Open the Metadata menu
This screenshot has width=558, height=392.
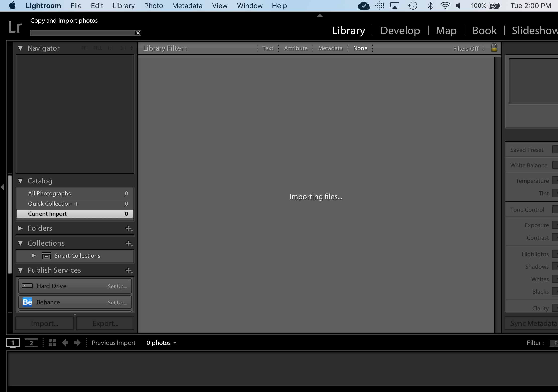point(187,6)
